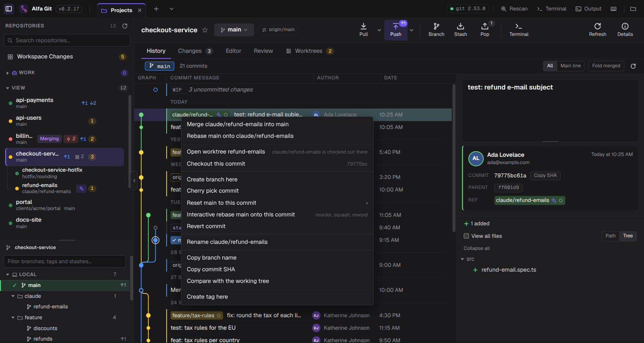Open the Output panel
Screen dimensions: 644x343
coord(588,9)
